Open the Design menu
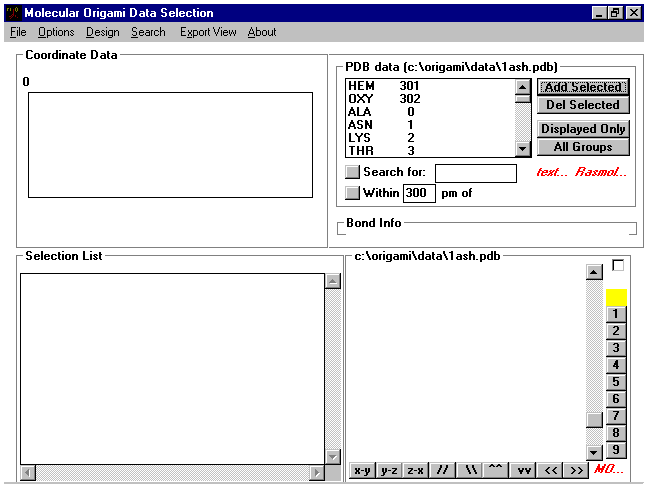The height and width of the screenshot is (488, 648). click(x=102, y=32)
